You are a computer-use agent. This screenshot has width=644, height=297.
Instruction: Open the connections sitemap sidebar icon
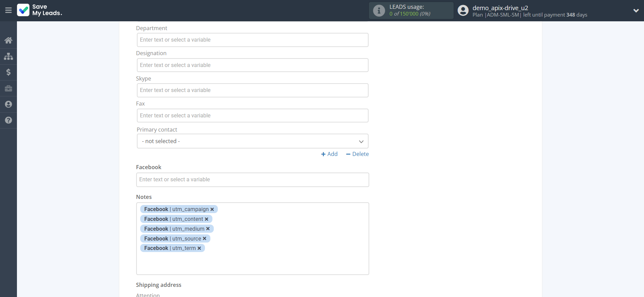click(8, 56)
